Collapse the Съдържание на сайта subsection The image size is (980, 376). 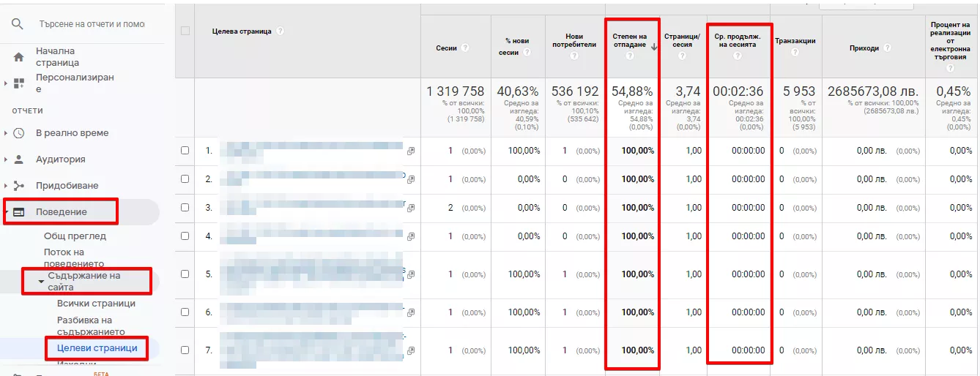[41, 282]
